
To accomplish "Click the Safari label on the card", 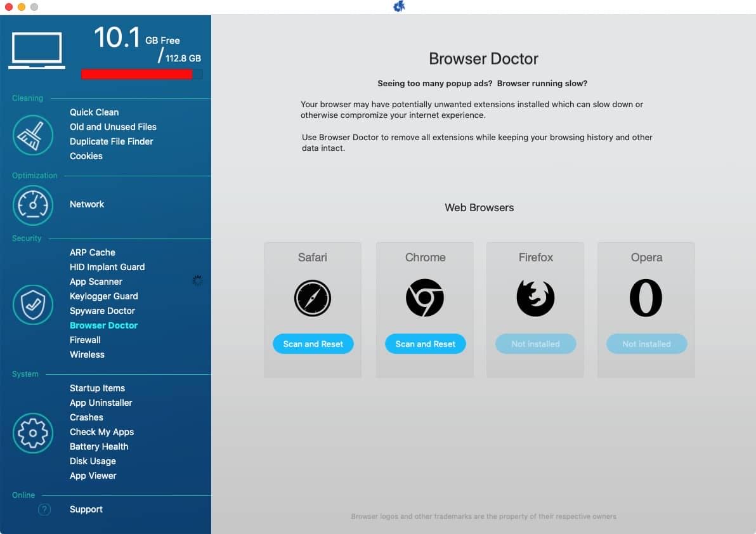I will [313, 257].
